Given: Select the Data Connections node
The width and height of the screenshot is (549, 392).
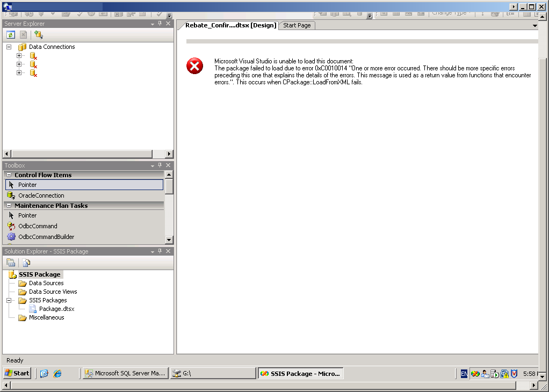Looking at the screenshot, I should (x=52, y=47).
